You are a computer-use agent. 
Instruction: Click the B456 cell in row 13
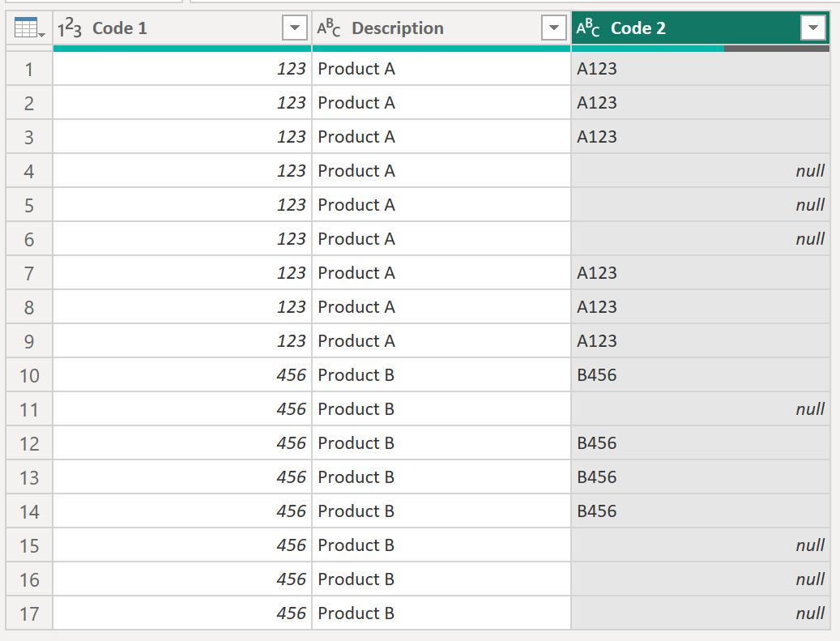pyautogui.click(x=701, y=477)
